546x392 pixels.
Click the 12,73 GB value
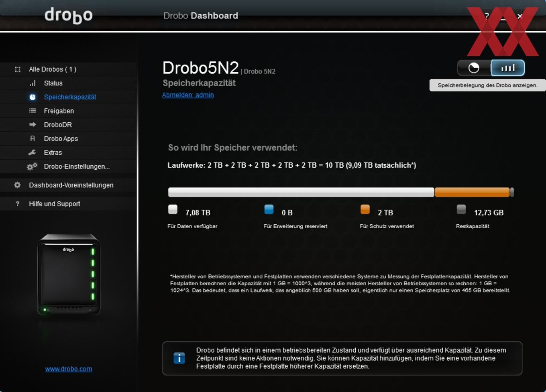[x=489, y=213]
